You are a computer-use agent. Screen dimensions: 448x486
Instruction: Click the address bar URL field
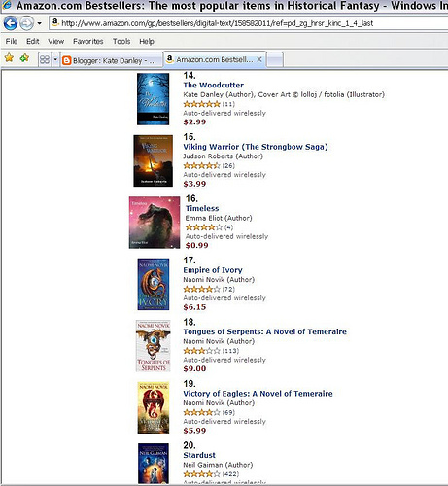click(249, 23)
